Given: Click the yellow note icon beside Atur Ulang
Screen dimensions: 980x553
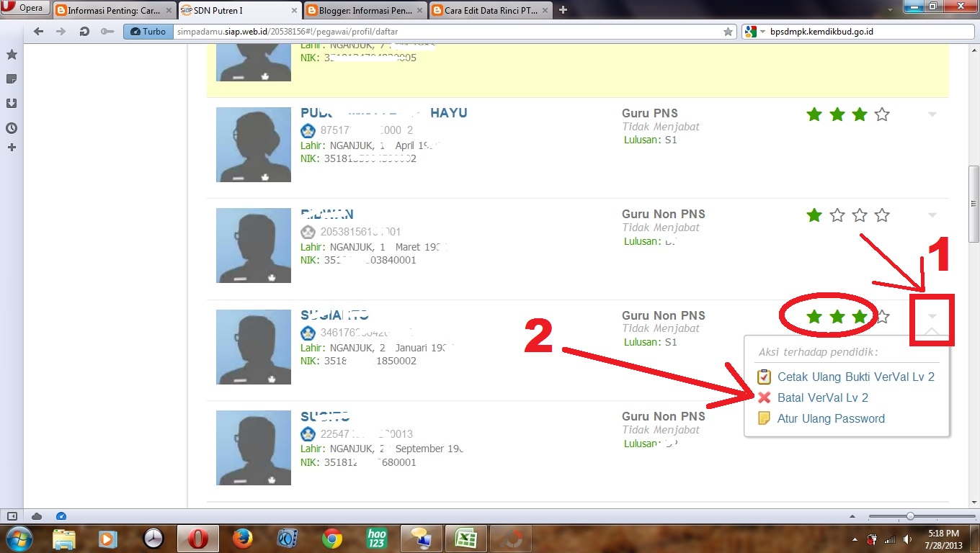Looking at the screenshot, I should coord(765,418).
